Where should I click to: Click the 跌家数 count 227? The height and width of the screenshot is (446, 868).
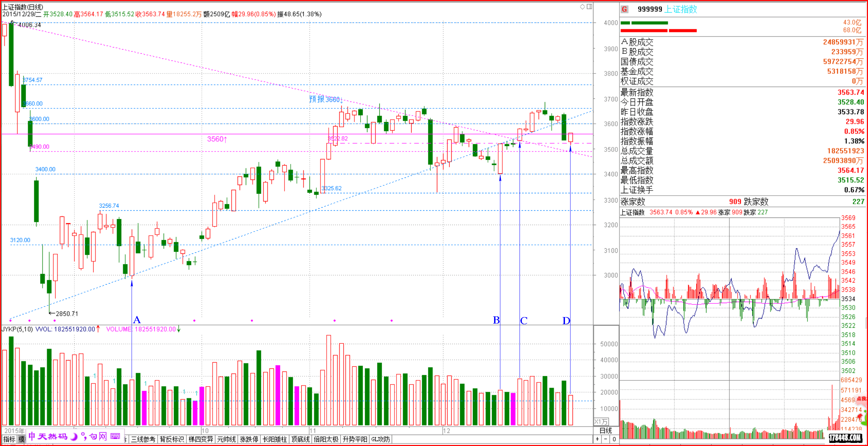tap(858, 201)
